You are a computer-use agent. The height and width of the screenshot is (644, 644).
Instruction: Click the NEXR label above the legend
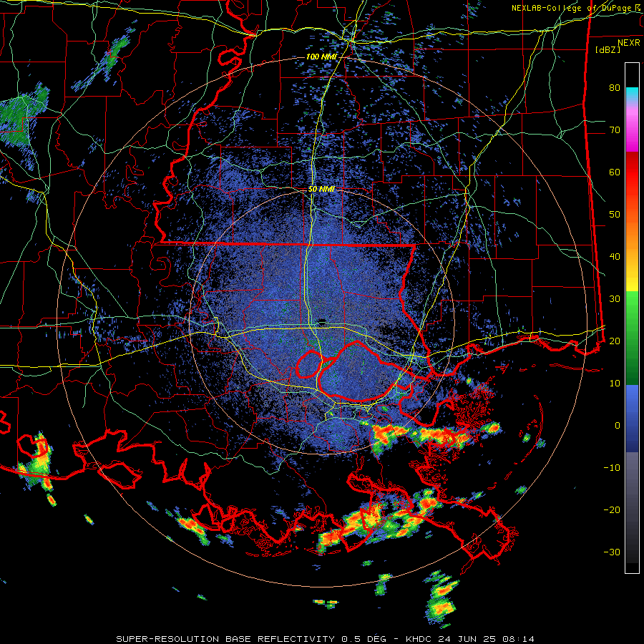coord(629,42)
